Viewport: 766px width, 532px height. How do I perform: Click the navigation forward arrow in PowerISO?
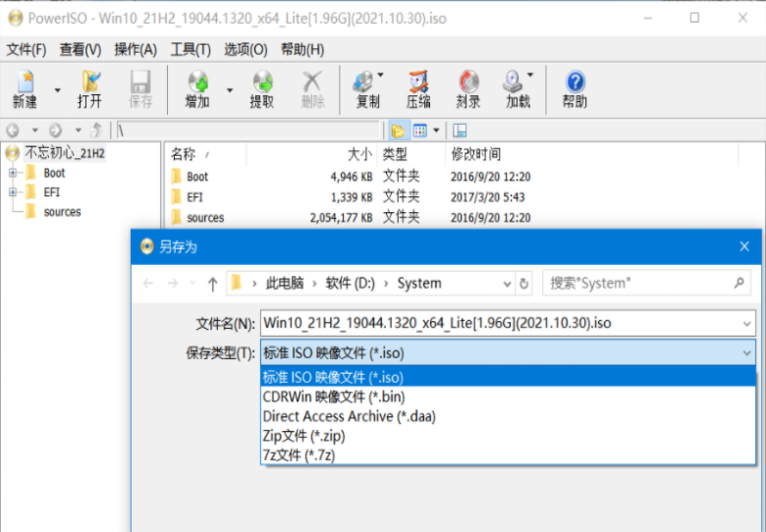point(56,131)
